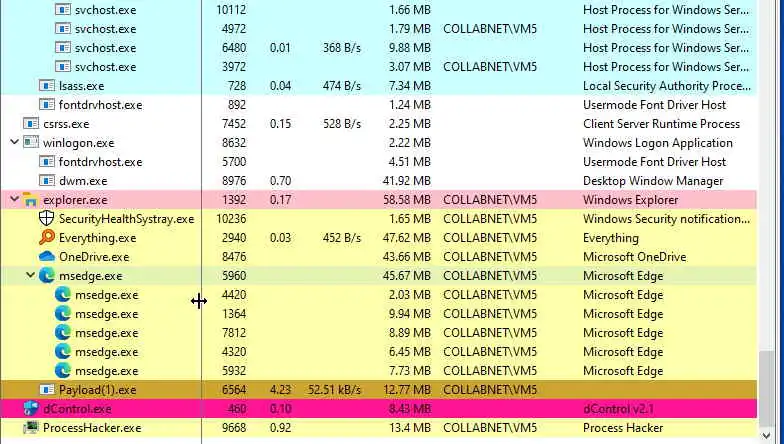The width and height of the screenshot is (784, 444).
Task: Click the explorer.exe folder icon
Action: pos(30,200)
